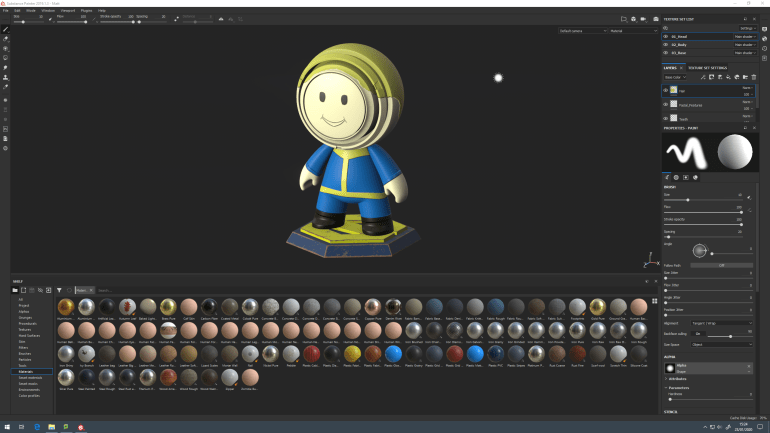Screen dimensions: 770x433
Task: Adjust the brush Size slider in properties
Action: (703, 200)
